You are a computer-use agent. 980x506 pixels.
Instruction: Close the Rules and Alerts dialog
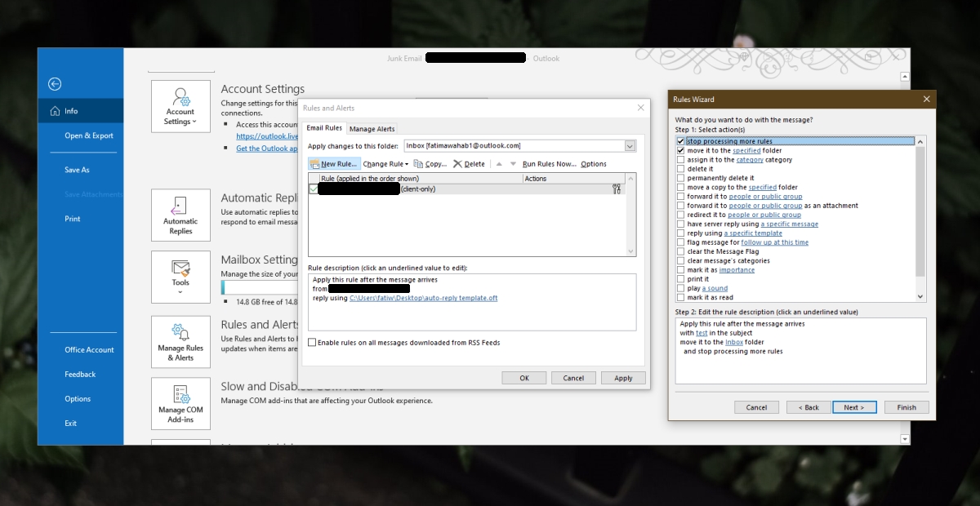(640, 108)
